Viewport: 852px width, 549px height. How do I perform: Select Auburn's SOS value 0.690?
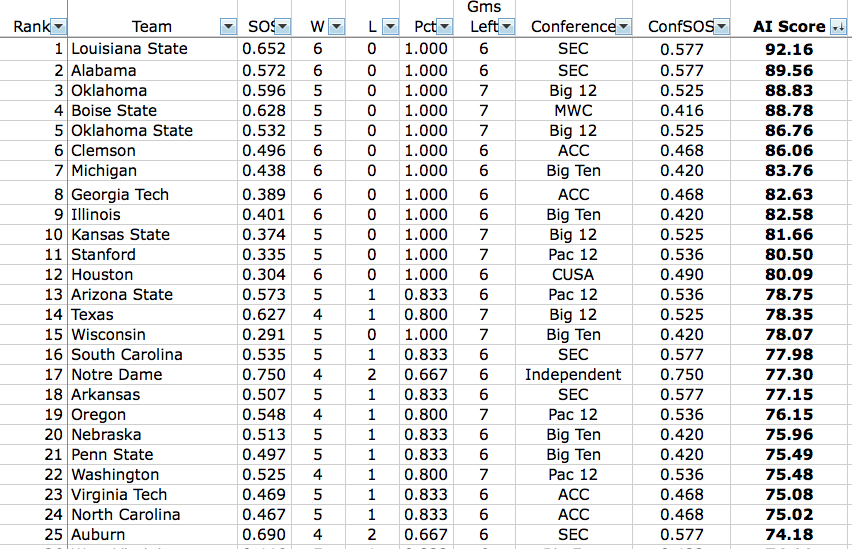click(x=264, y=534)
